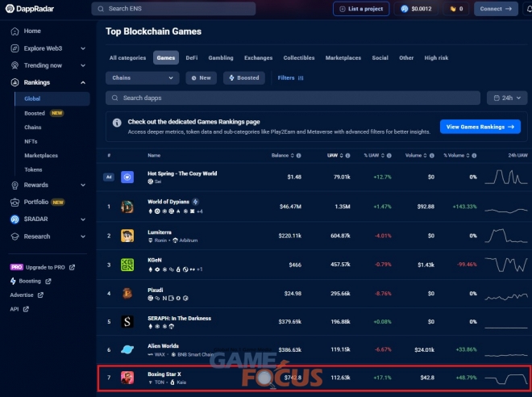The image size is (532, 397).
Task: Toggle the New filter button
Action: click(202, 78)
